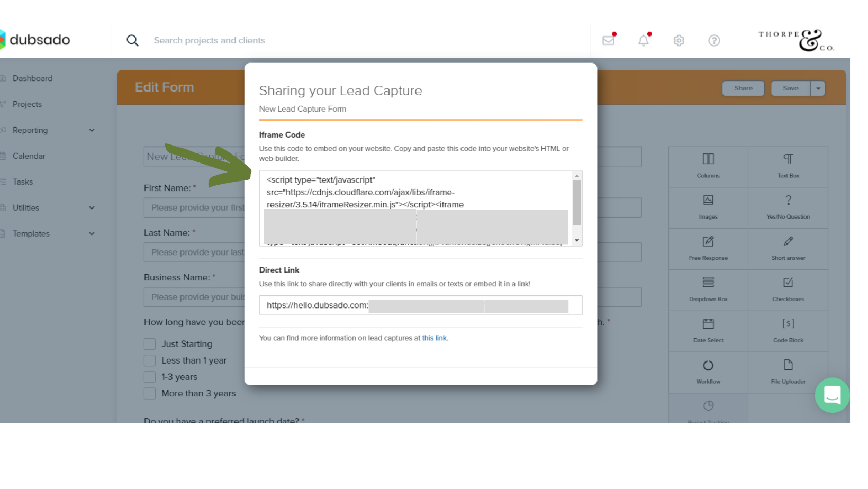Check the More than 3 years option
Image resolution: width=868 pixels, height=489 pixels.
pos(150,393)
